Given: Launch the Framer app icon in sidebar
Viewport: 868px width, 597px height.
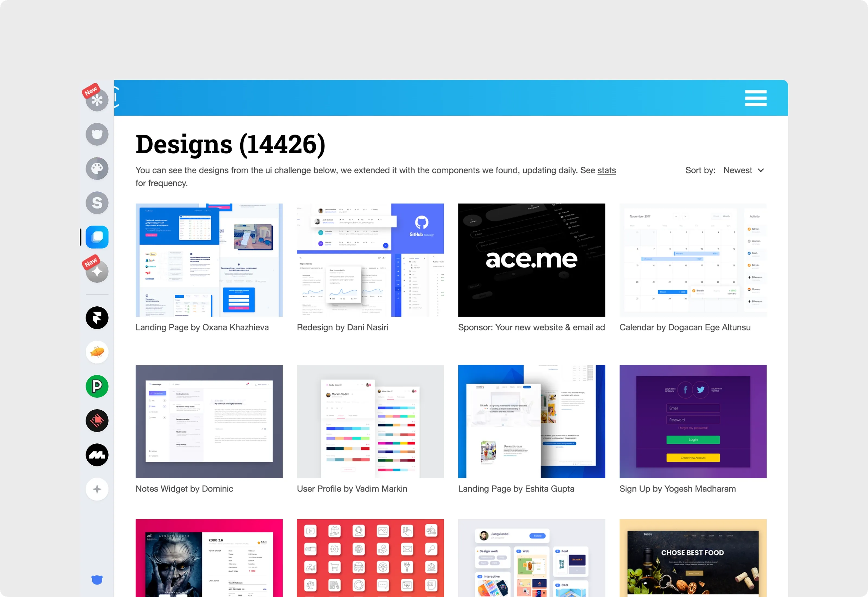Looking at the screenshot, I should click(97, 318).
